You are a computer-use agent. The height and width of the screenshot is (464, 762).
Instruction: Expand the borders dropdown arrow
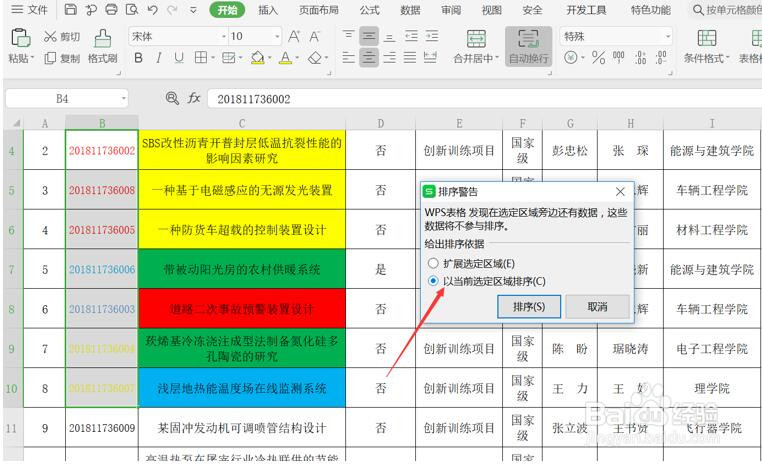[x=213, y=58]
